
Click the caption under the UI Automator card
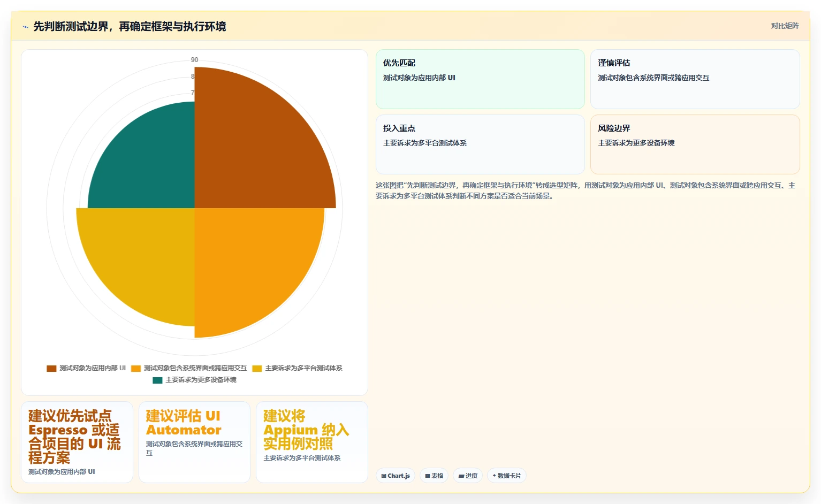(x=194, y=448)
